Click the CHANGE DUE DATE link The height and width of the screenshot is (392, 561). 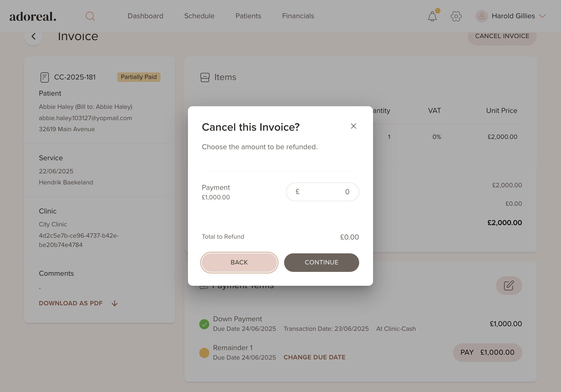tap(314, 357)
